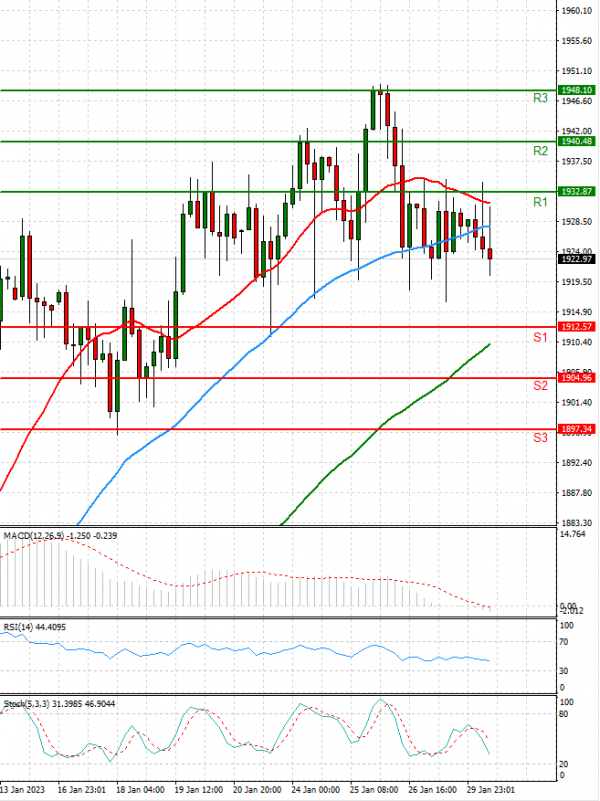Click the 1883.30 price axis value
The height and width of the screenshot is (801, 600).
coord(577,523)
